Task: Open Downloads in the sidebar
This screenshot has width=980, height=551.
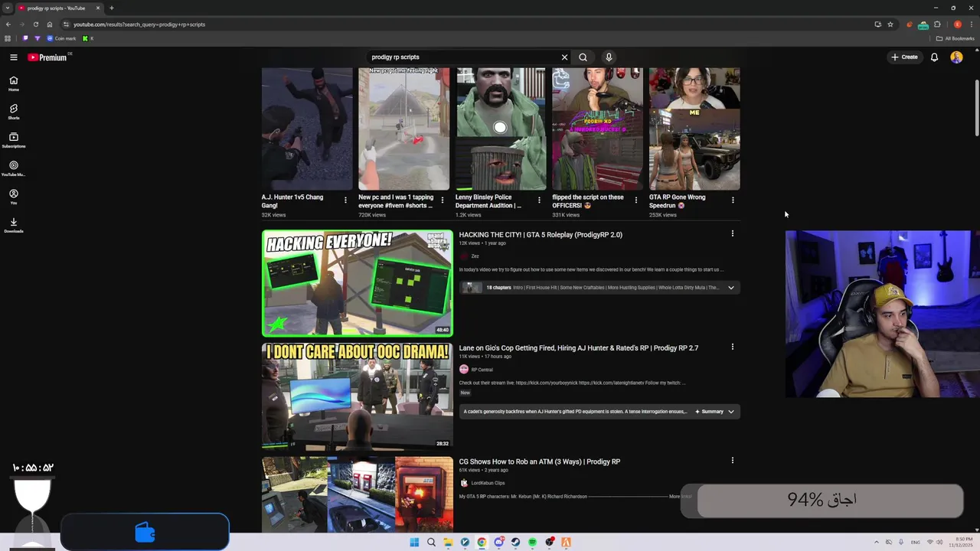Action: tap(14, 225)
